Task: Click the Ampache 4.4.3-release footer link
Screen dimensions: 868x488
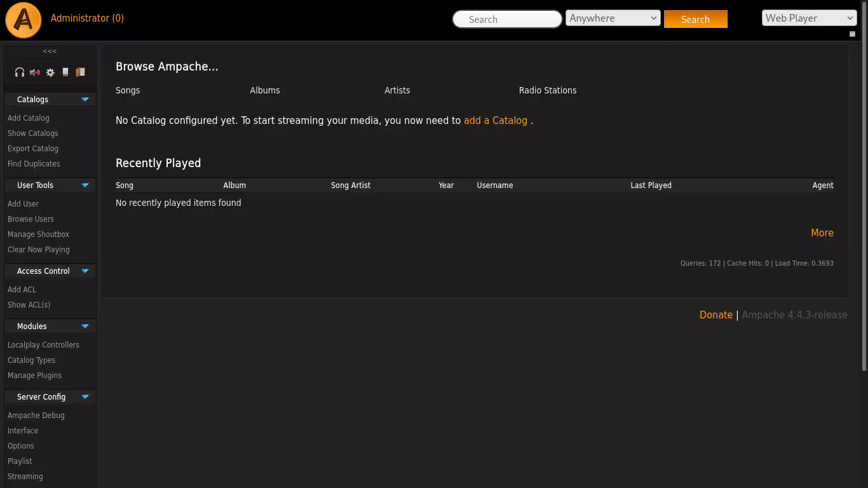Action: click(x=794, y=315)
